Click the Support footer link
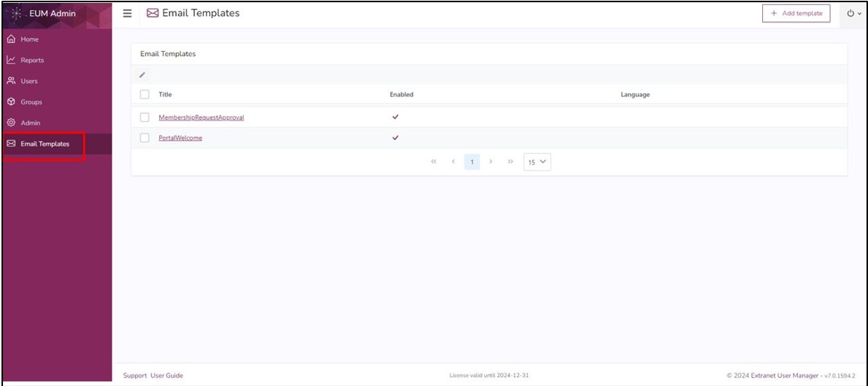 coord(135,376)
